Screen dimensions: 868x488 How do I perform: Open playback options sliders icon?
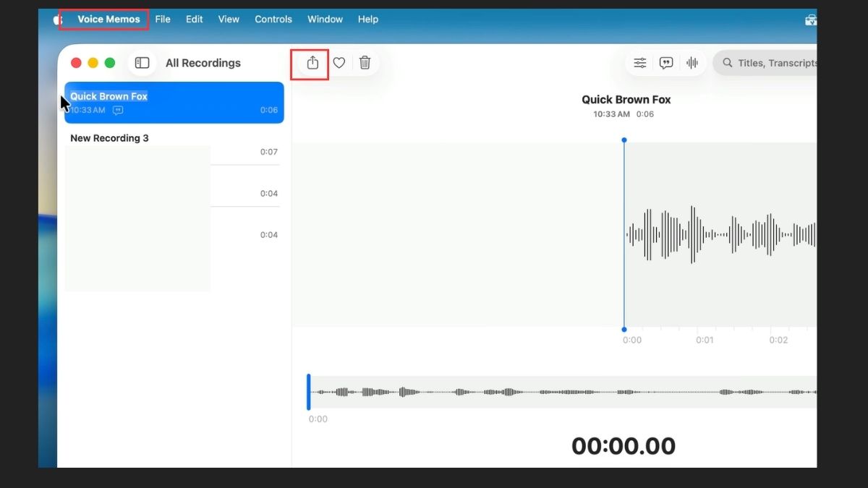pos(640,63)
